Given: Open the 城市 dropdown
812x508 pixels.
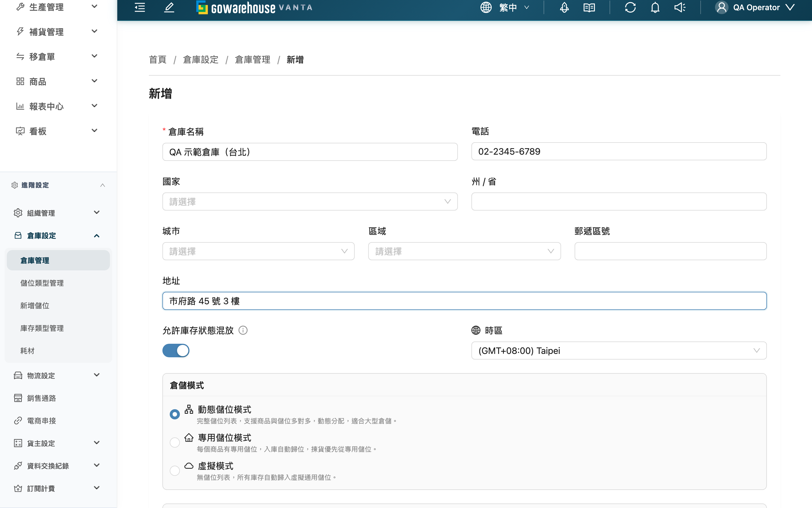Looking at the screenshot, I should 258,251.
